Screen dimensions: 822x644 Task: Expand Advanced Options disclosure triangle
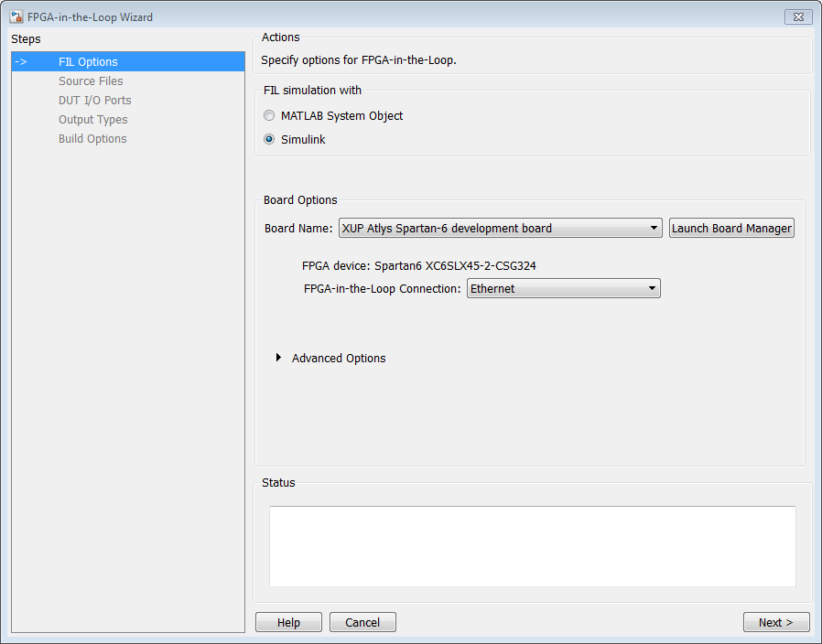pos(279,358)
